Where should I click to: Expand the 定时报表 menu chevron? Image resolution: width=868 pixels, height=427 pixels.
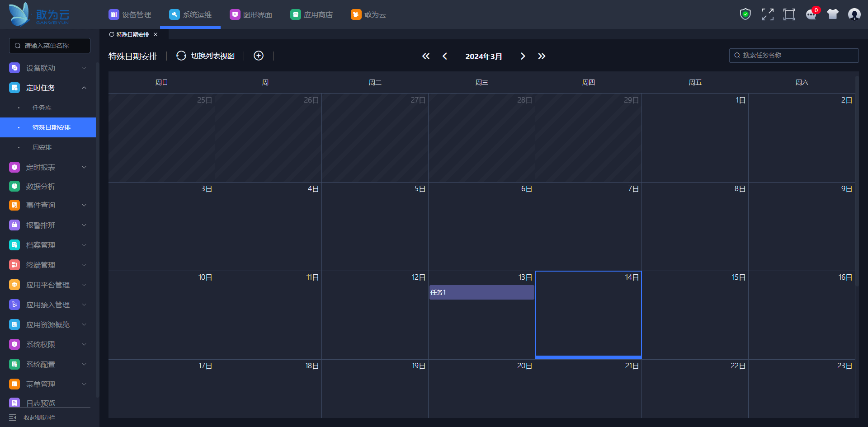[x=84, y=167]
